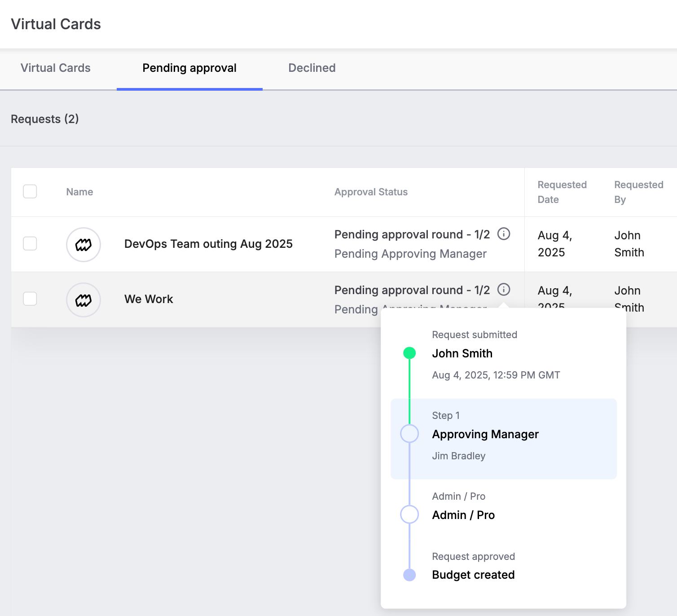Click the Admin / Pro timeline circle
Image resolution: width=677 pixels, height=616 pixels.
click(409, 515)
